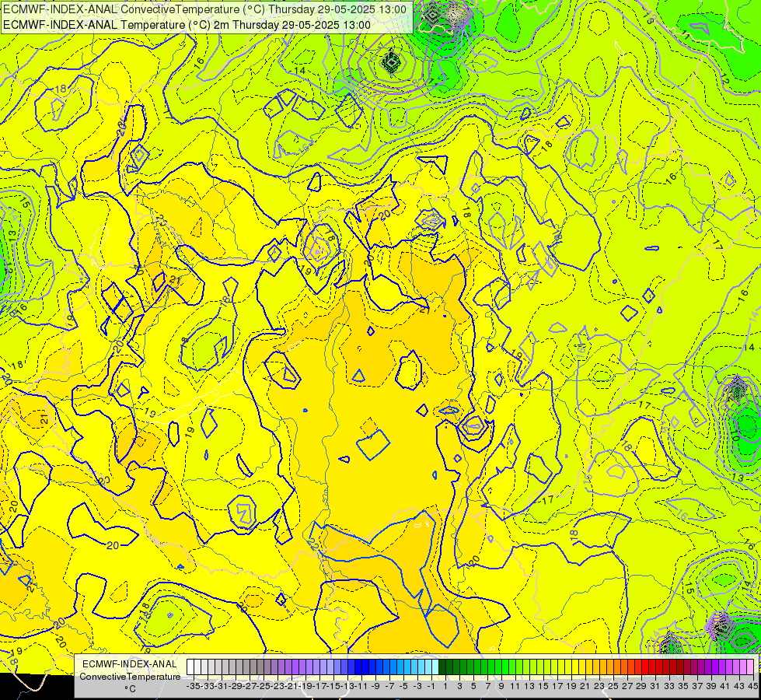Click the -23 legend value

(x=278, y=686)
